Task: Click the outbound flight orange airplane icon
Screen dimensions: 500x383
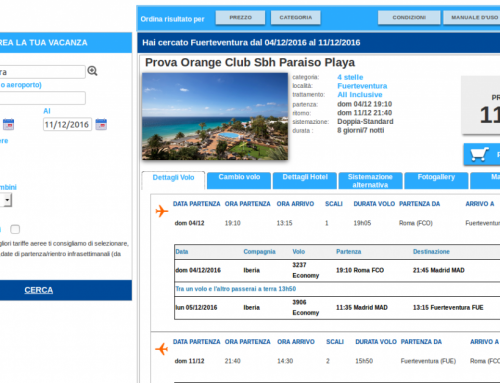Action: click(x=162, y=211)
